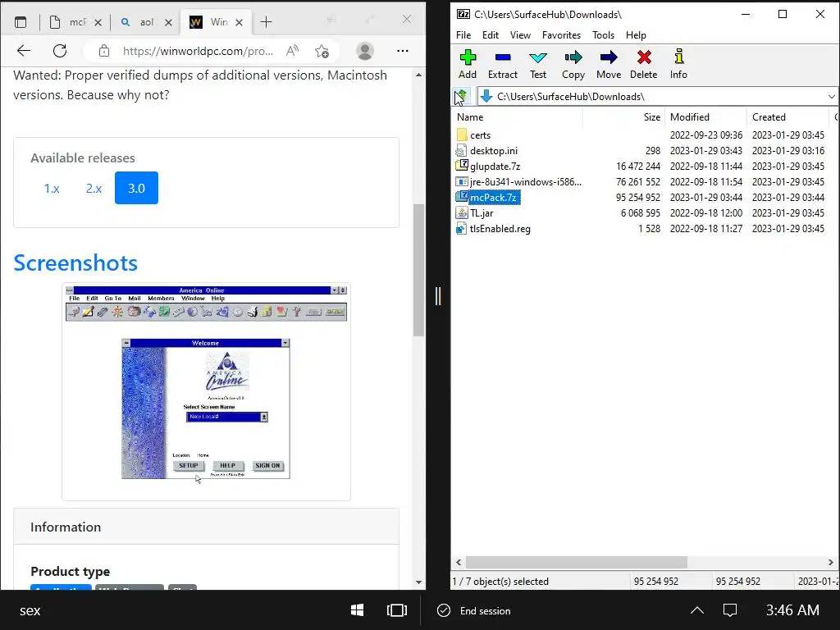Screen dimensions: 840x630
Task: Close the aol browser tab
Action: pyautogui.click(x=168, y=22)
